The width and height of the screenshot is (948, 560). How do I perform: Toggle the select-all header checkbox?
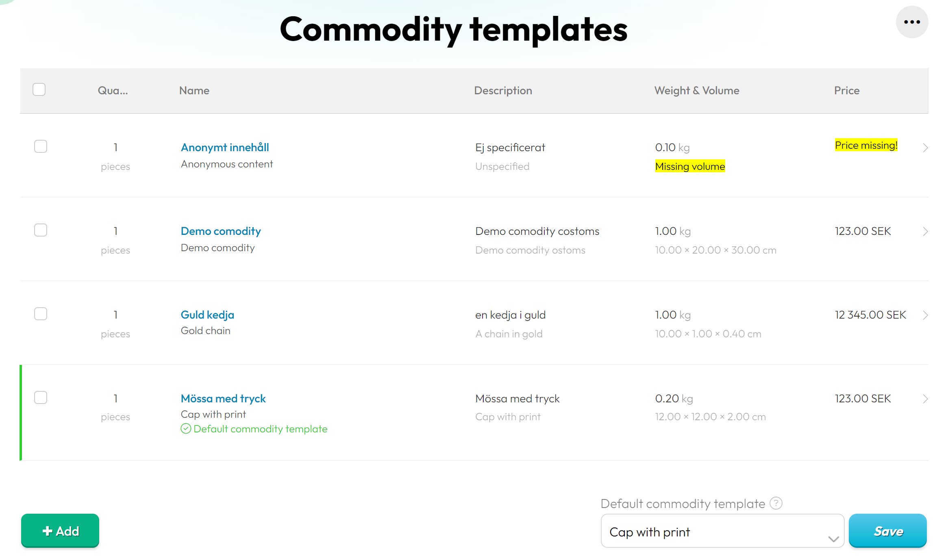click(x=39, y=89)
